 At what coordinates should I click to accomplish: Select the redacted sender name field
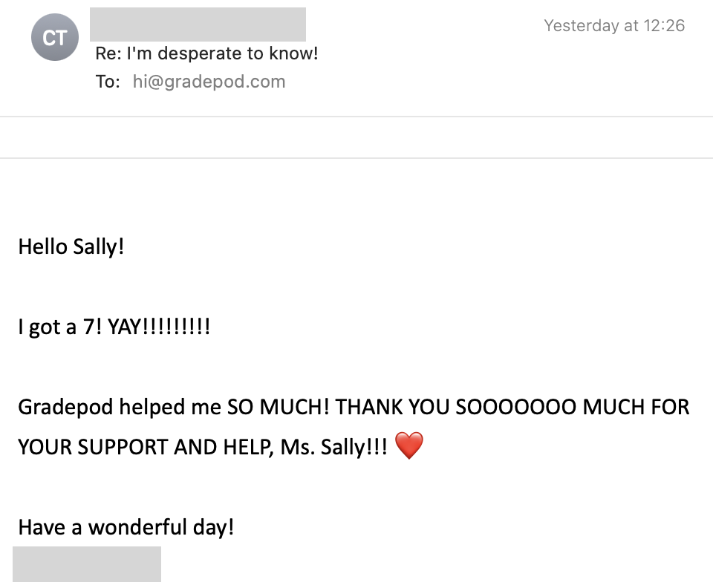tap(198, 24)
